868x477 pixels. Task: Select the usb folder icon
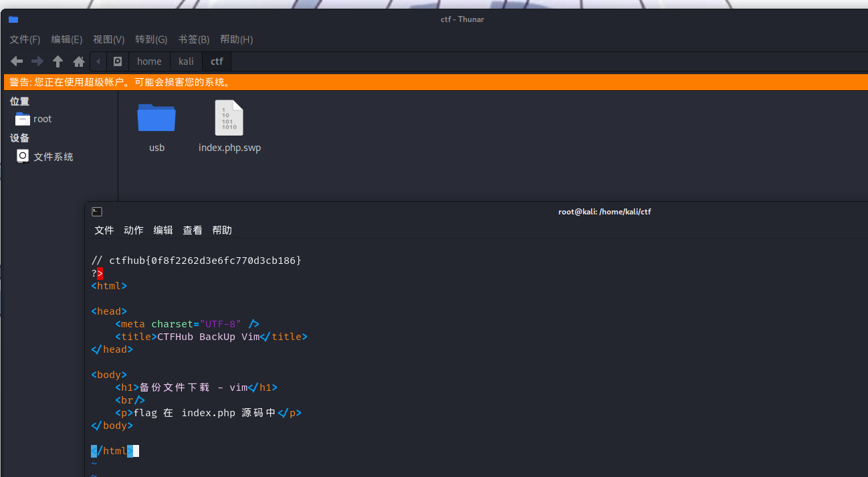pos(156,118)
